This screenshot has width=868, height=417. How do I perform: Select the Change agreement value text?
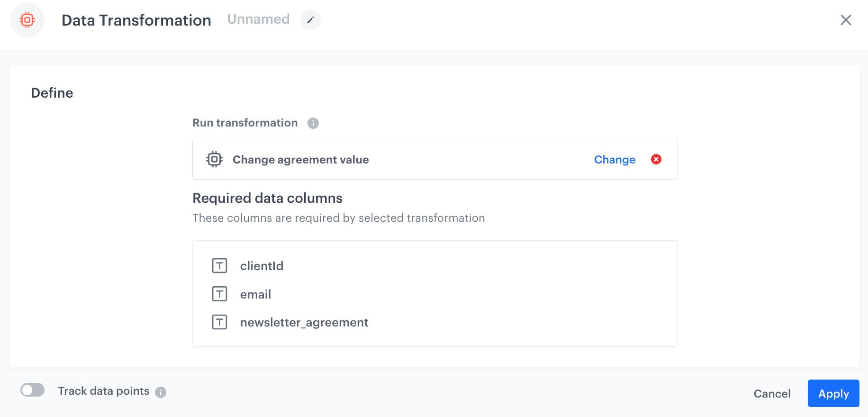tap(300, 160)
